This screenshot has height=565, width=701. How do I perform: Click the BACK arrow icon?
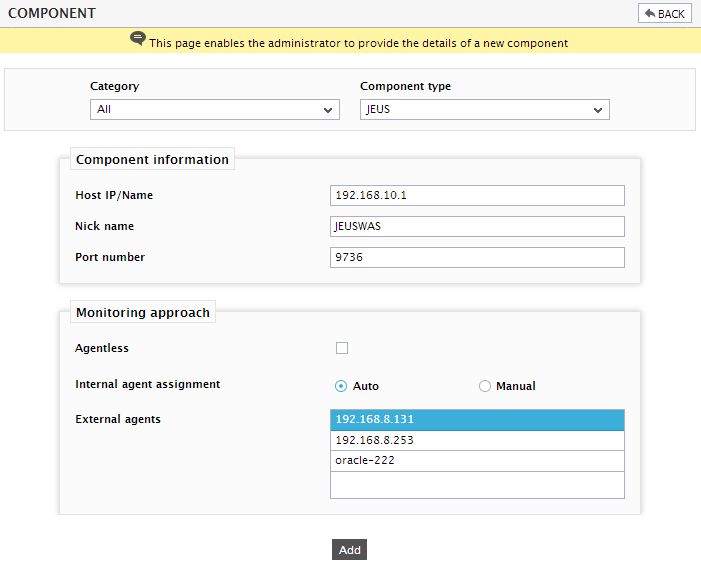click(x=650, y=13)
